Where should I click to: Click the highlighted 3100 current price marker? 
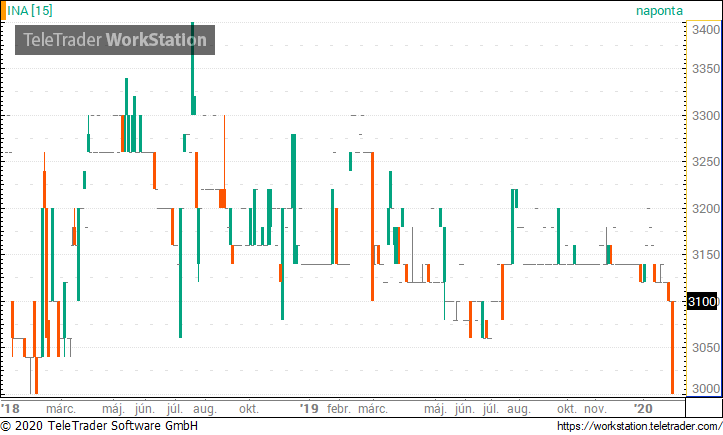coord(702,302)
